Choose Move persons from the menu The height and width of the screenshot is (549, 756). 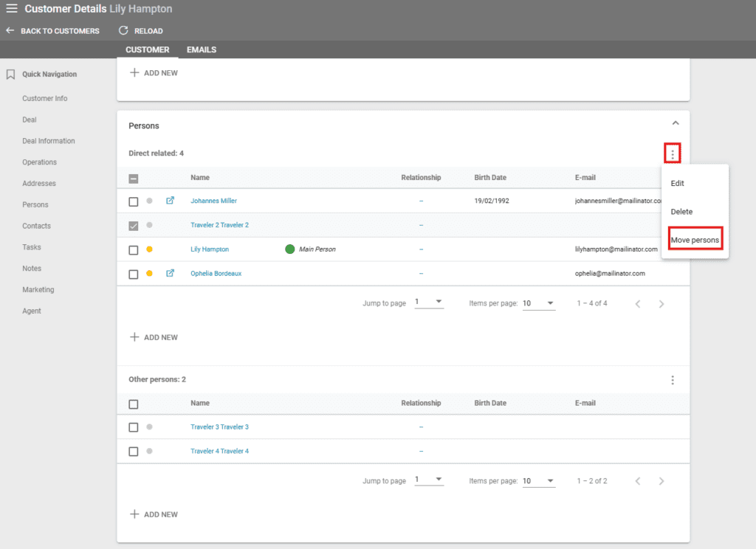[x=695, y=240]
